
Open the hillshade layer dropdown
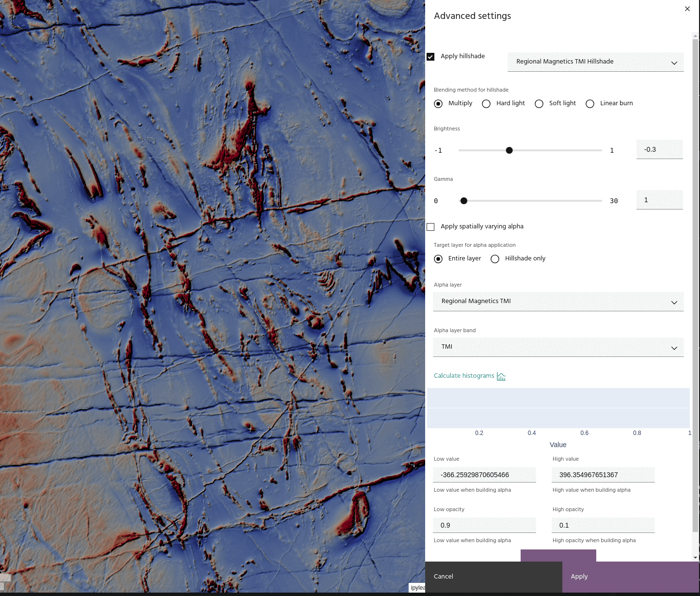[595, 62]
